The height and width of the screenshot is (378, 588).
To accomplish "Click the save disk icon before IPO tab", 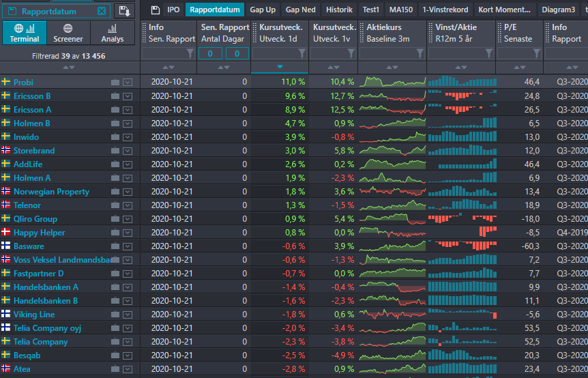I will click(x=156, y=10).
